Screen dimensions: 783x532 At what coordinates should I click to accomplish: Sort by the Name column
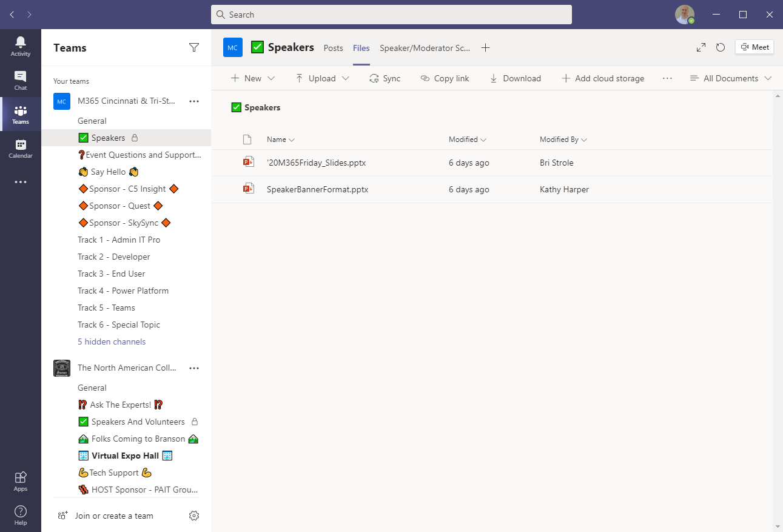(x=281, y=140)
